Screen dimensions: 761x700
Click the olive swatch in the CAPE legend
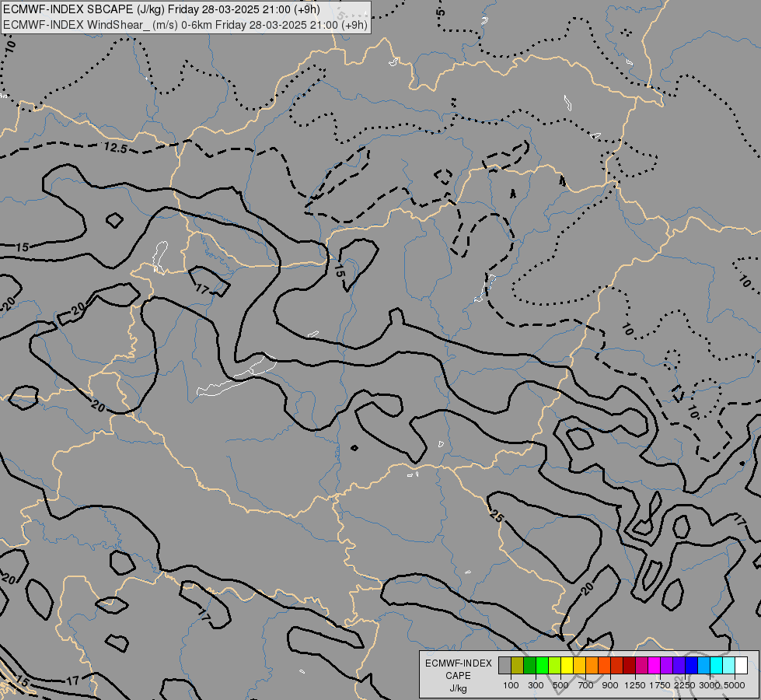click(518, 665)
